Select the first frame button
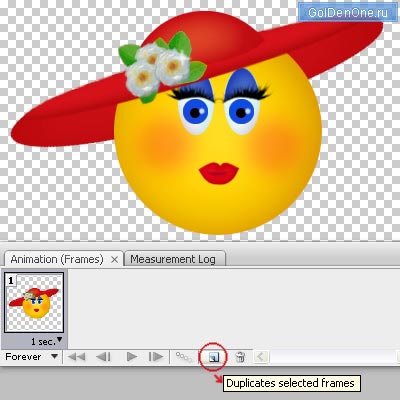Screen dimensions: 400x400 click(76, 357)
